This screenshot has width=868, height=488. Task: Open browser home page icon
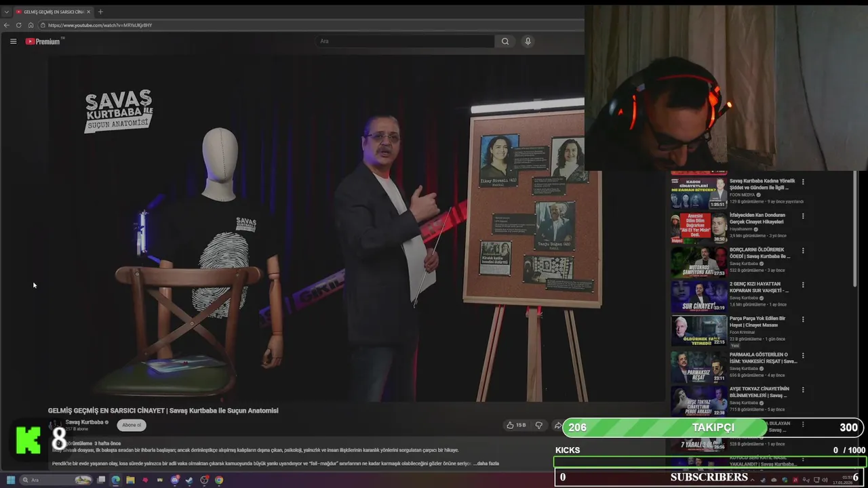tap(31, 25)
